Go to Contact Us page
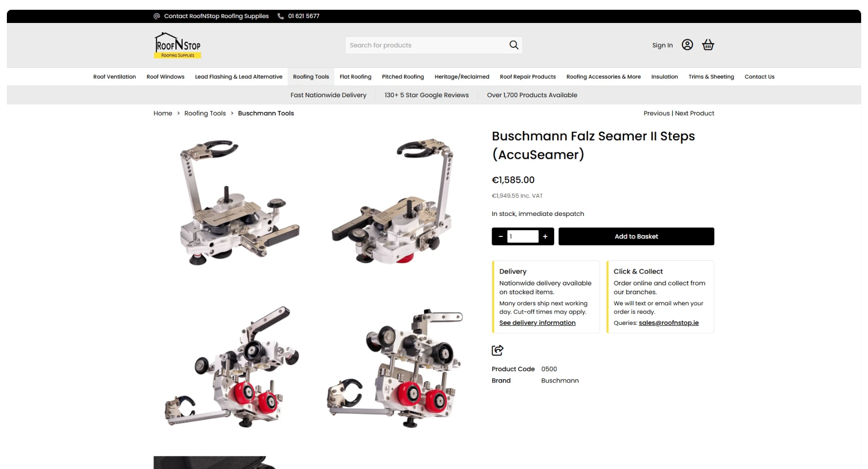This screenshot has width=868, height=469. (x=759, y=77)
